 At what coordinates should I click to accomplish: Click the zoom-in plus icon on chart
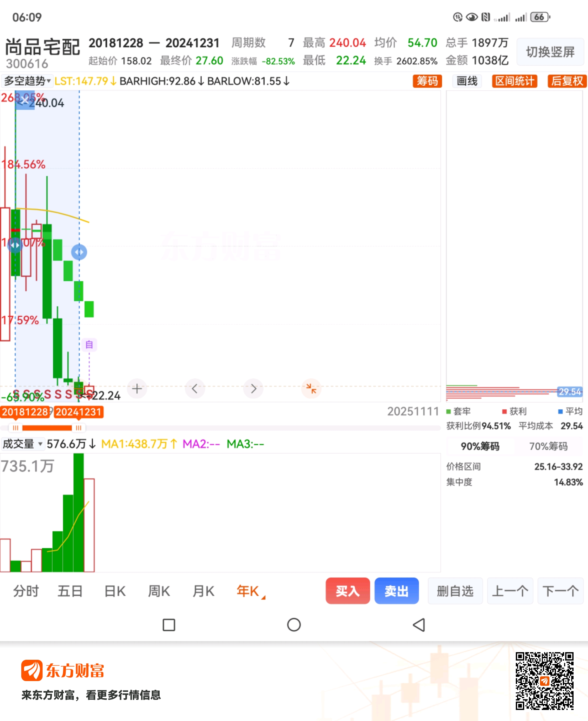point(137,388)
